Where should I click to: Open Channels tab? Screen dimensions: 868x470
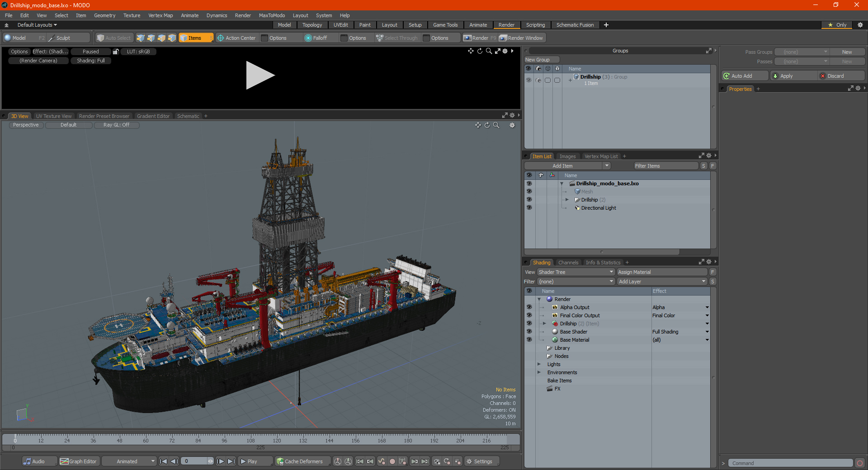pos(568,263)
